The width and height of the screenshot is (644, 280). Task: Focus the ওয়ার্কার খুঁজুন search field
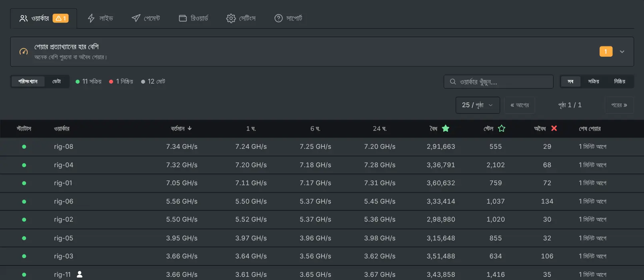click(x=498, y=82)
